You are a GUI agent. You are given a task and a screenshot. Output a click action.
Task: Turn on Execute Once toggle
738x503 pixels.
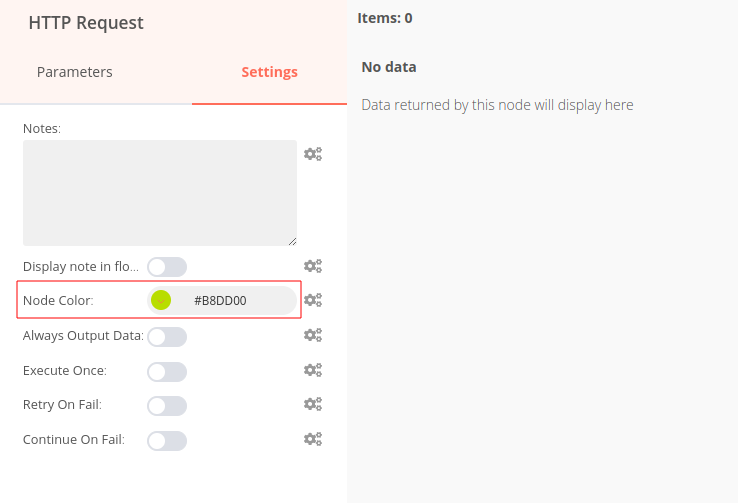click(167, 372)
